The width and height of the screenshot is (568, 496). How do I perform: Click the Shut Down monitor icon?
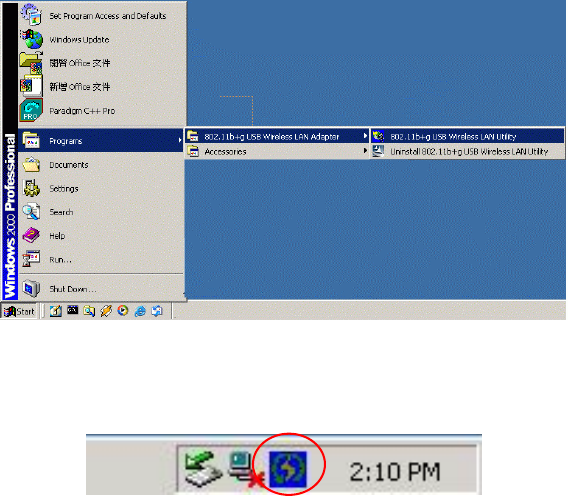tap(31, 288)
